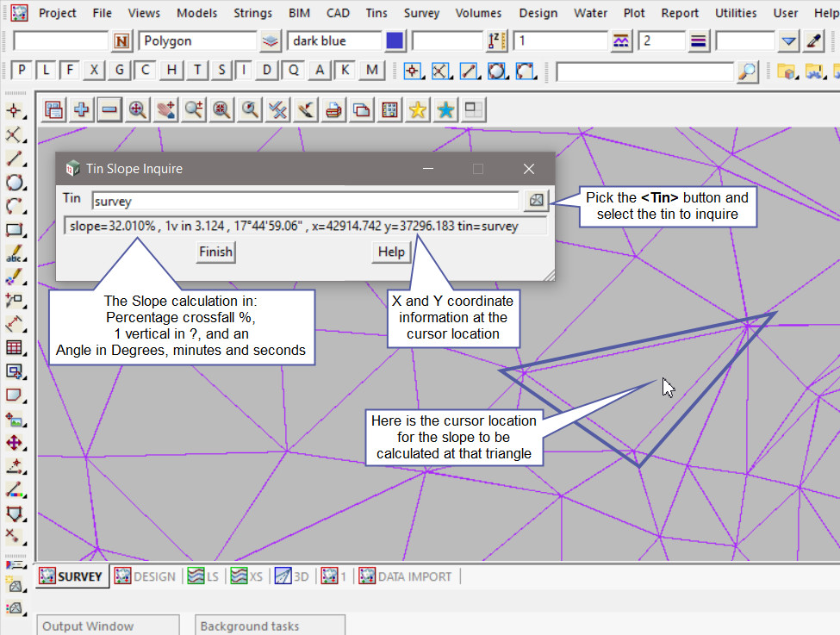Open the line weight selector beside 2

(699, 41)
